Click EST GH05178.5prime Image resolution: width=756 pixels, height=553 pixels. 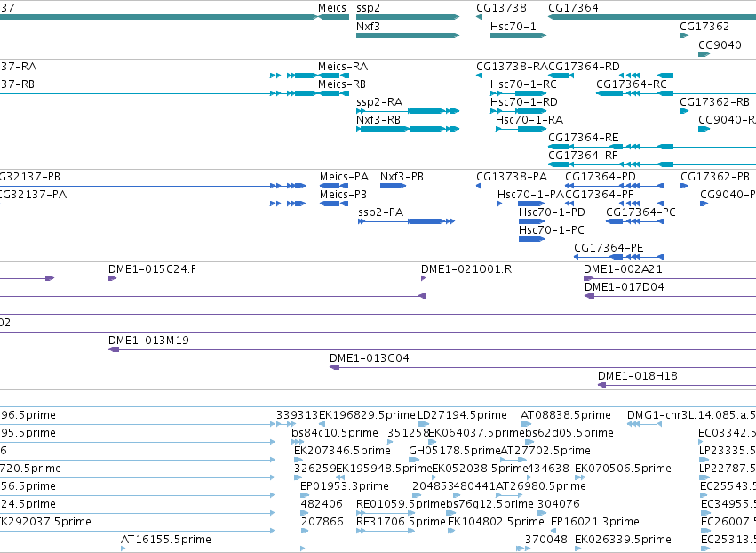click(455, 451)
